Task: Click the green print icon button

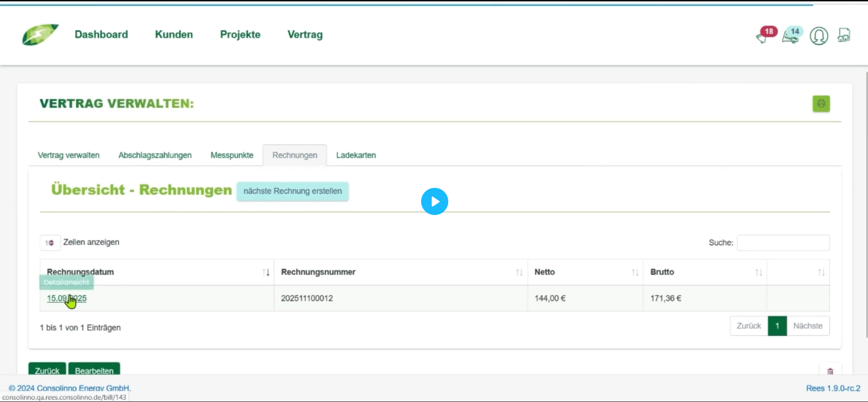Action: [821, 104]
